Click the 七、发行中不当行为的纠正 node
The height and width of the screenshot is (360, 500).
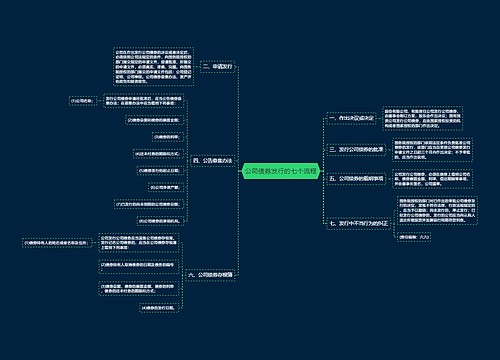point(359,223)
